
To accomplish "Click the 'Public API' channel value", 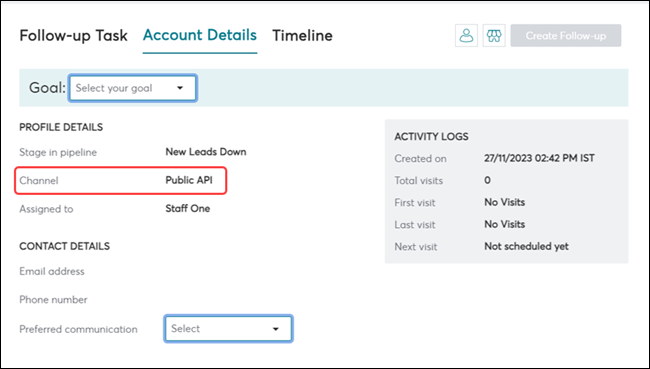I will (189, 180).
